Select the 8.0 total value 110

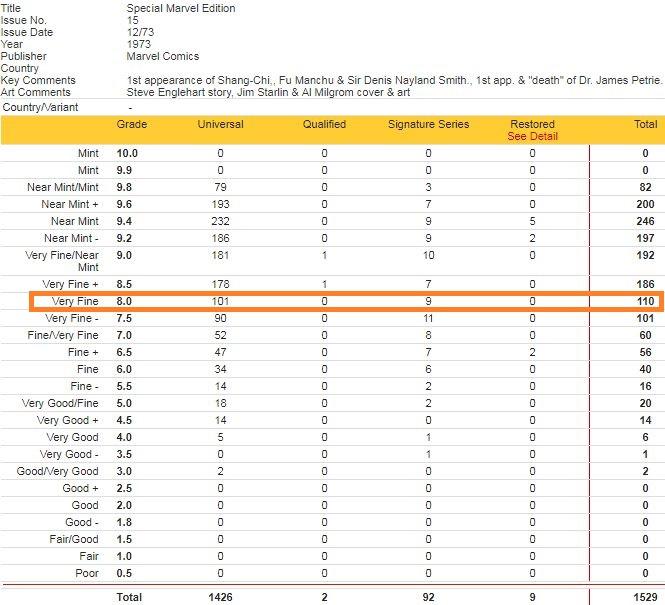pos(645,301)
